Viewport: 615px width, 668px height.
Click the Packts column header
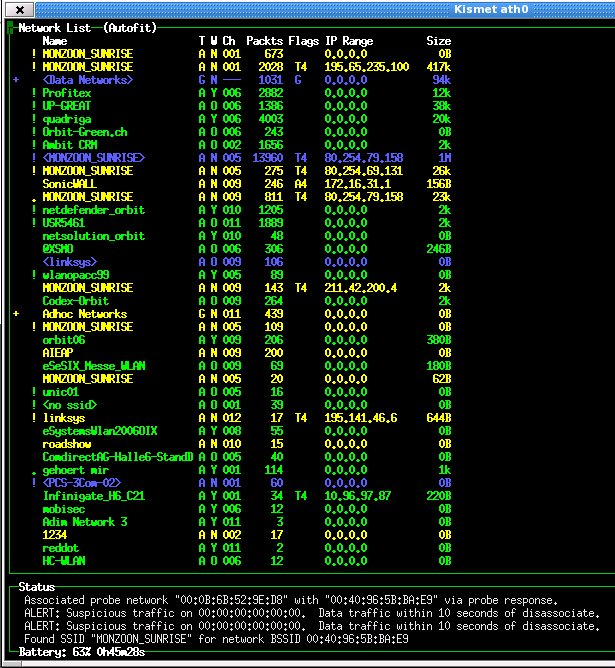(x=264, y=41)
